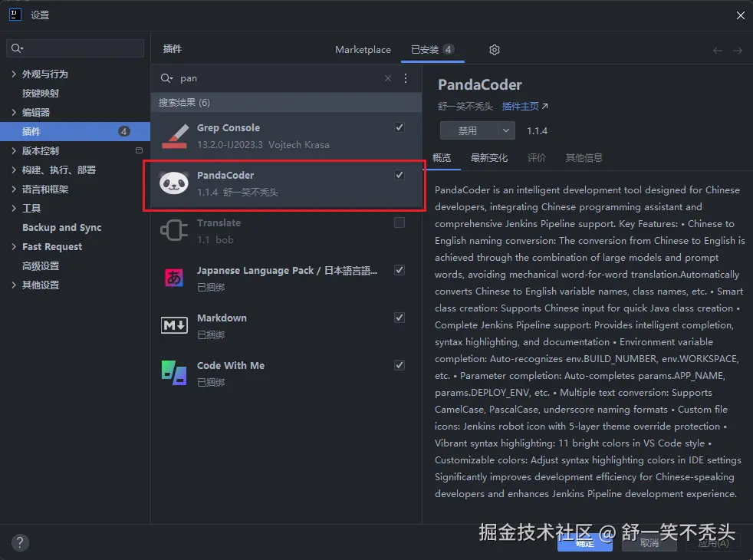Image resolution: width=753 pixels, height=560 pixels.
Task: Select the Grep Console plugin name
Action: [229, 128]
